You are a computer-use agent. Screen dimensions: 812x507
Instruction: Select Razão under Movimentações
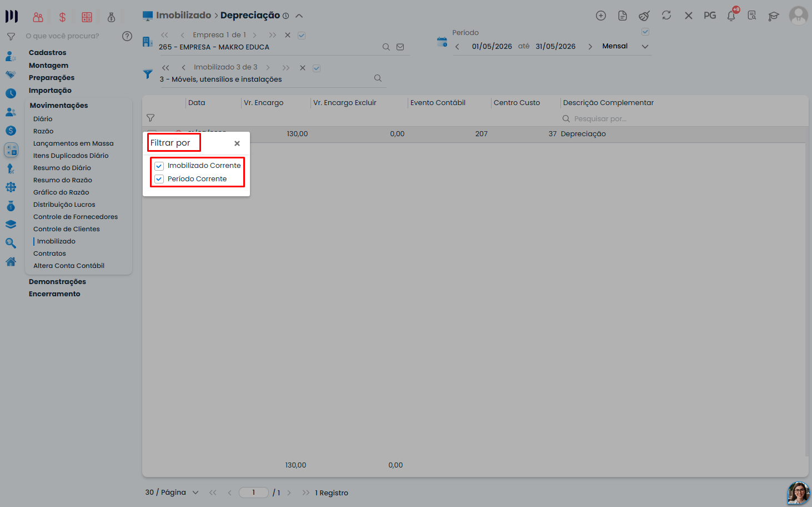[43, 131]
